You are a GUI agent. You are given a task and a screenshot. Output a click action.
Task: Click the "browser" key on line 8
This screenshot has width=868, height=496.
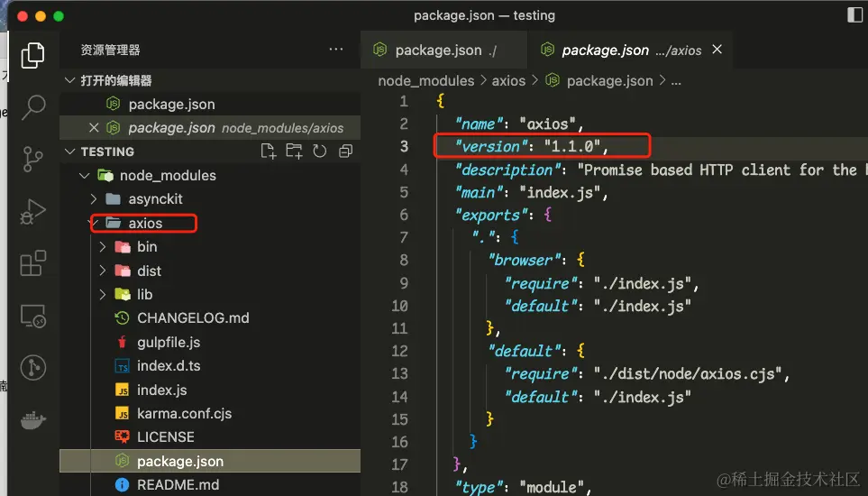click(525, 261)
